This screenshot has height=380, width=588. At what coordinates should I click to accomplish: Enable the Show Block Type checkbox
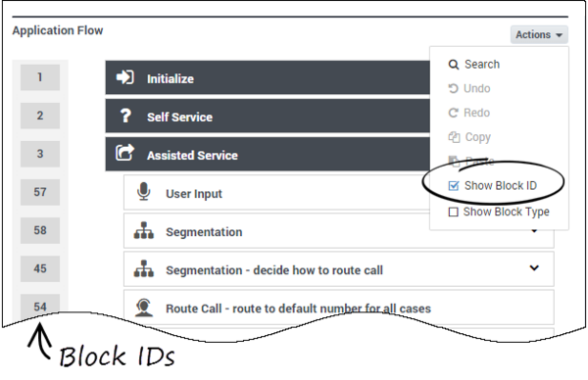454,213
